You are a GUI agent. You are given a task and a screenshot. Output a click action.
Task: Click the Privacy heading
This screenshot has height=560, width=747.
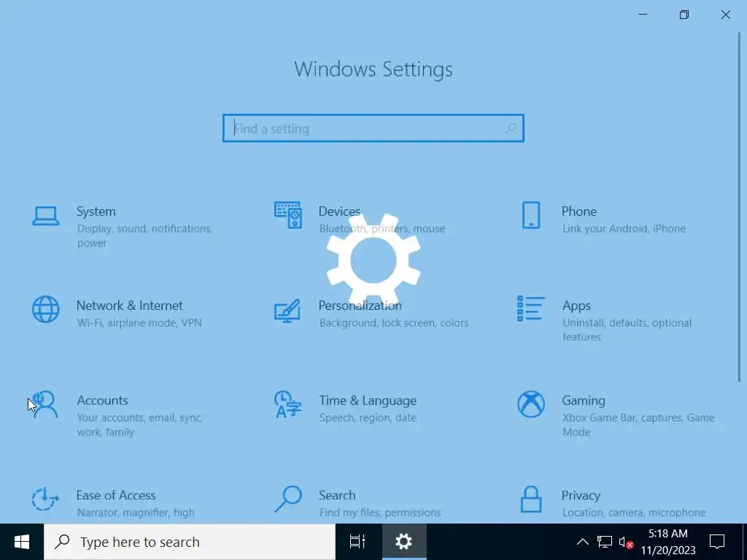point(581,496)
